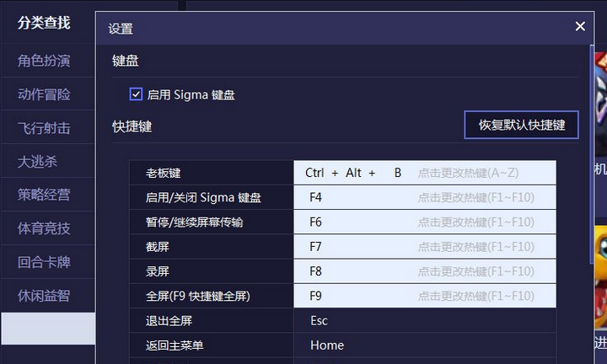Select the highlighted blank sidebar item
This screenshot has height=364, width=607.
click(x=48, y=329)
